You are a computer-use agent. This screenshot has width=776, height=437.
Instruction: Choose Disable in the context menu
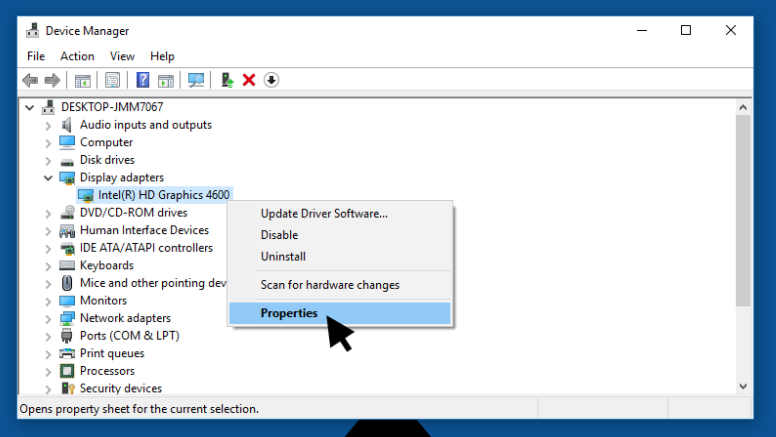340,235
